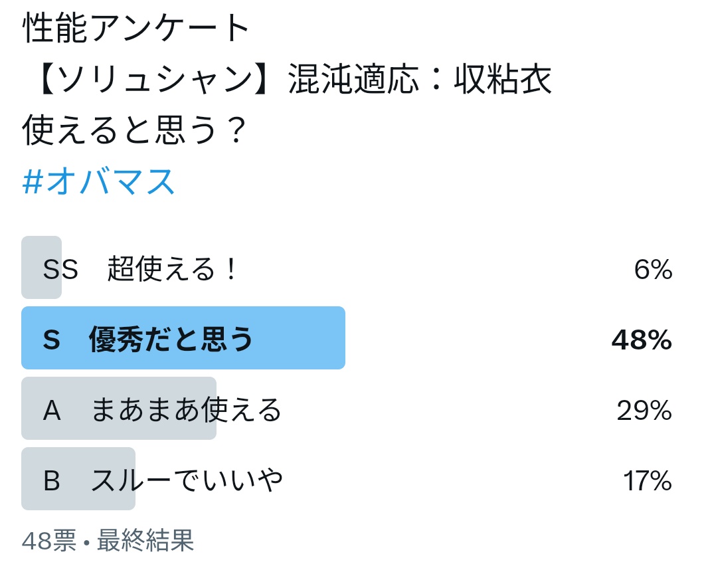The height and width of the screenshot is (588, 706).
Task: Click the 使えると思う？ question text
Action: tap(134, 131)
